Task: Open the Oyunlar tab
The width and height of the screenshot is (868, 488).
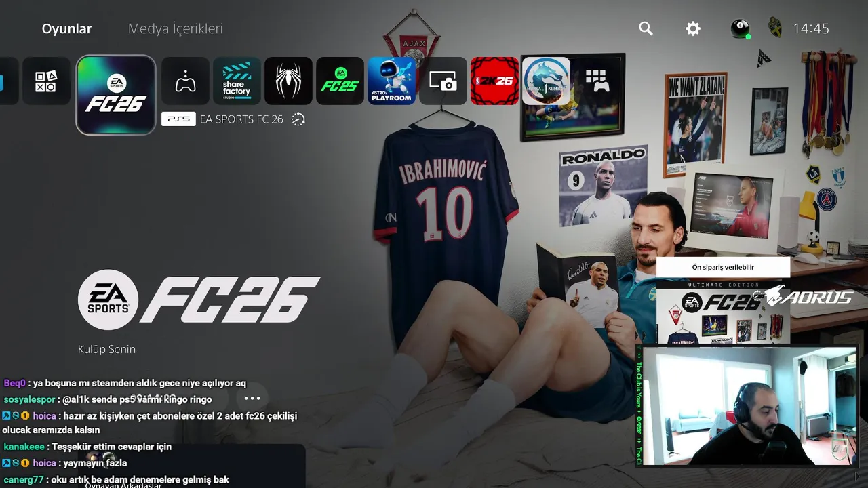Action: 66,28
